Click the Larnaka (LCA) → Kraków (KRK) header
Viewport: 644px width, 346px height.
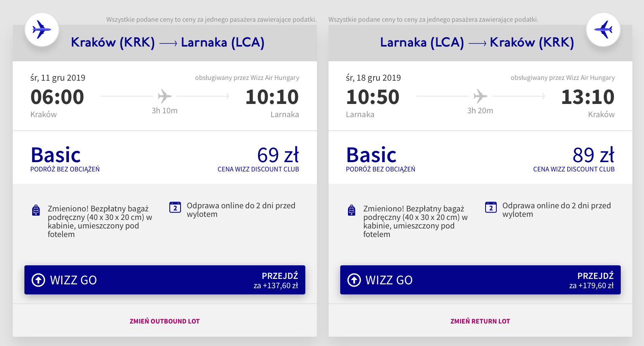point(477,42)
